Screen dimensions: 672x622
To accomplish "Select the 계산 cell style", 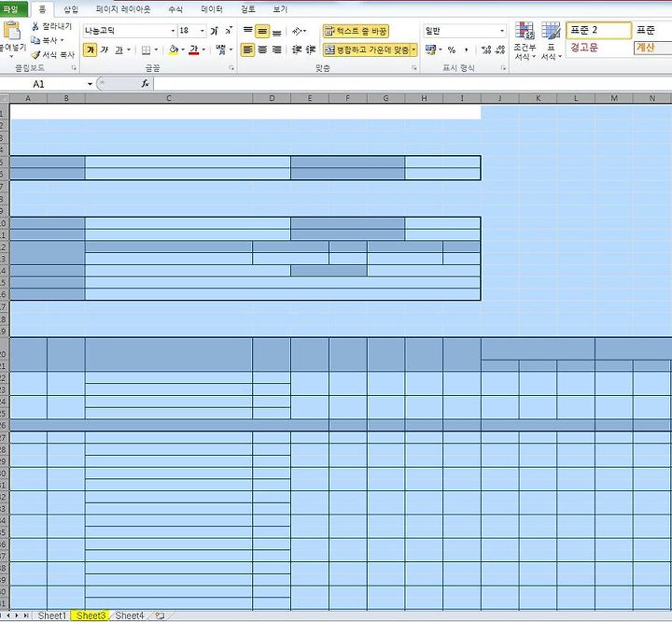I will click(651, 48).
